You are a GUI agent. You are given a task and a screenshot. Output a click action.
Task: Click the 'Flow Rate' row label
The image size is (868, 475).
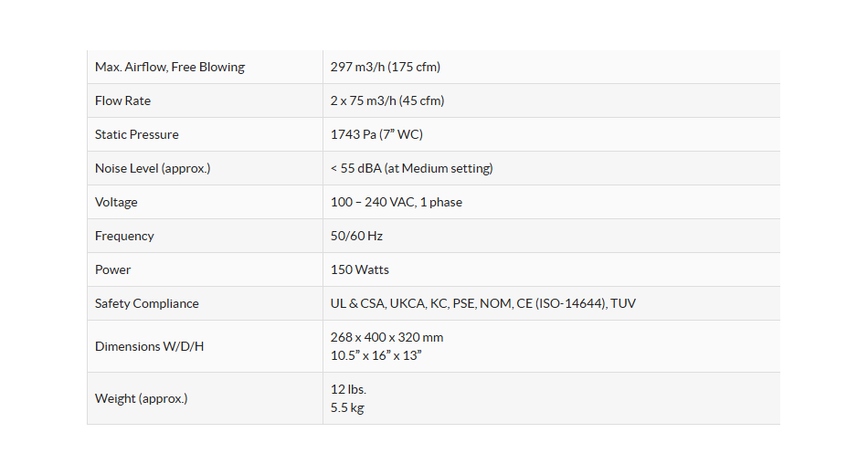click(x=122, y=100)
